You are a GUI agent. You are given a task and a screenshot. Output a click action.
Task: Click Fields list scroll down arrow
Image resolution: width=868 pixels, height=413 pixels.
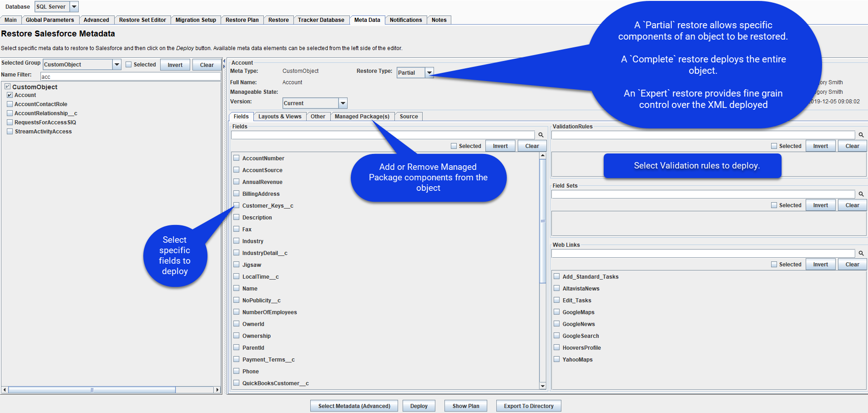543,386
